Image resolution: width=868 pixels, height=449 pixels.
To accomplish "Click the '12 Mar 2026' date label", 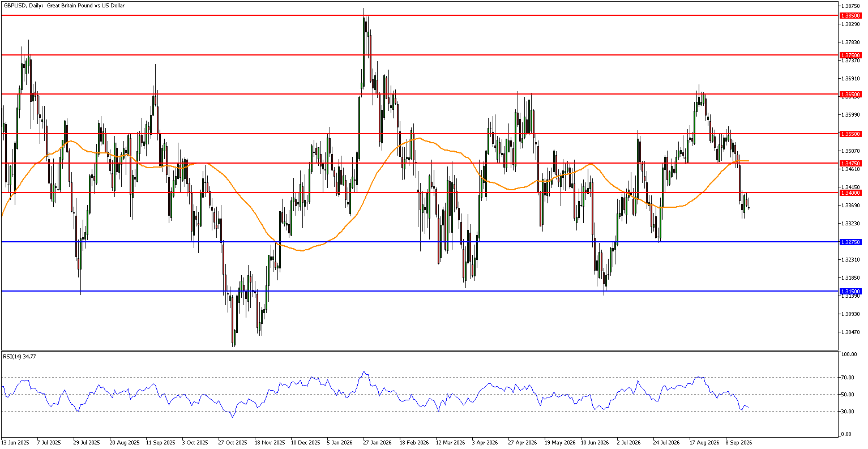I will [x=451, y=442].
